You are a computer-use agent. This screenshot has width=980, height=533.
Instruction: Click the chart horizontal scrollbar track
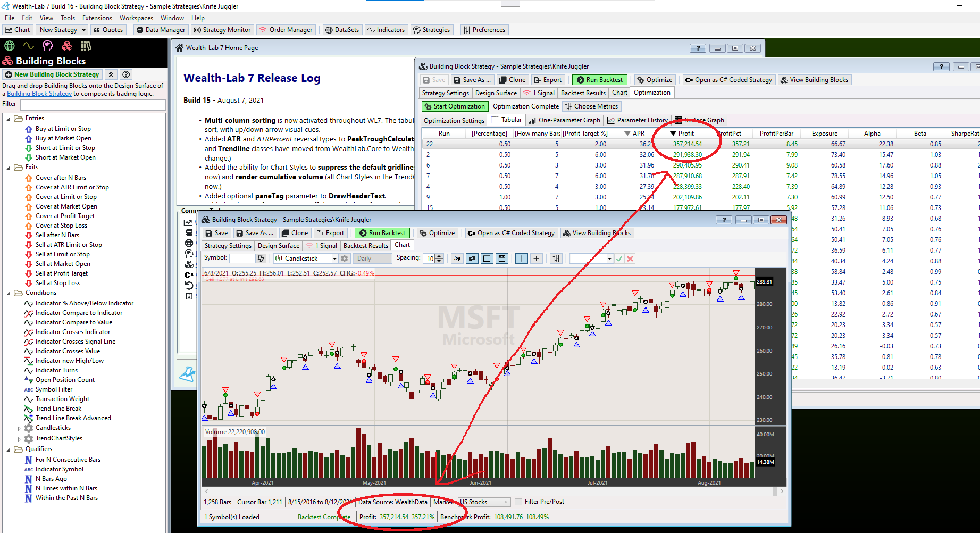[489, 491]
